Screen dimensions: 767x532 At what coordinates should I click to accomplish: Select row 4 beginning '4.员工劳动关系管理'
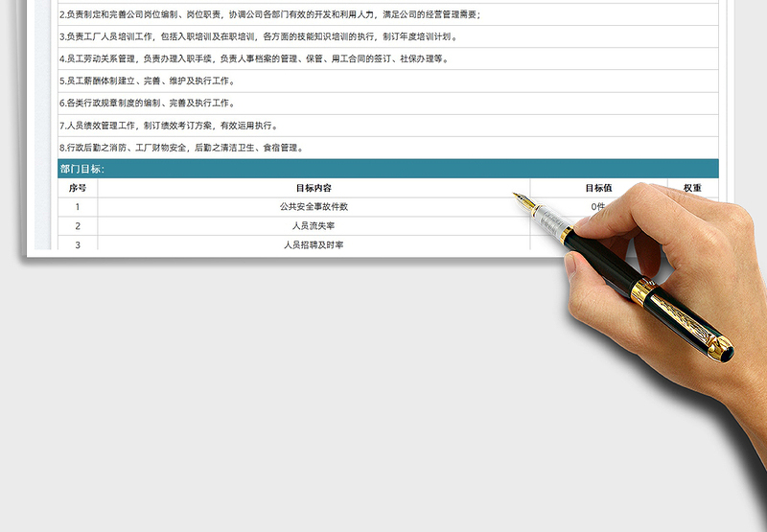click(x=388, y=58)
